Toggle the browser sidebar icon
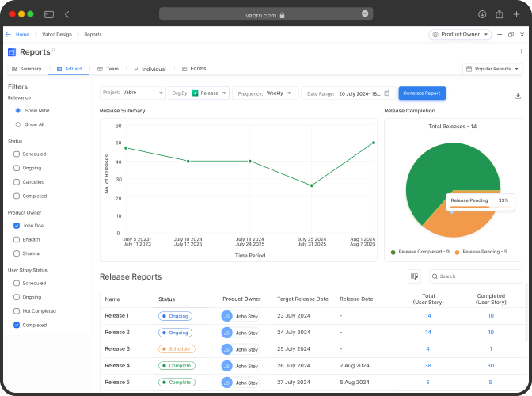 (49, 14)
